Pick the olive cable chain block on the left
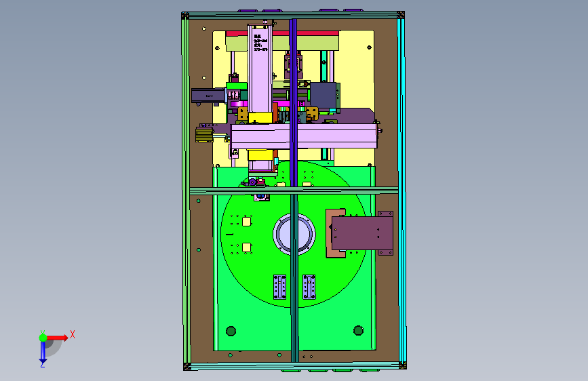588x381 pixels. 204,135
